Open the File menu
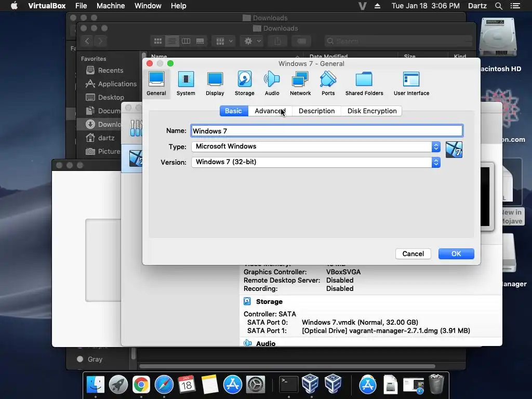Screen dimensions: 532x399 (81, 6)
